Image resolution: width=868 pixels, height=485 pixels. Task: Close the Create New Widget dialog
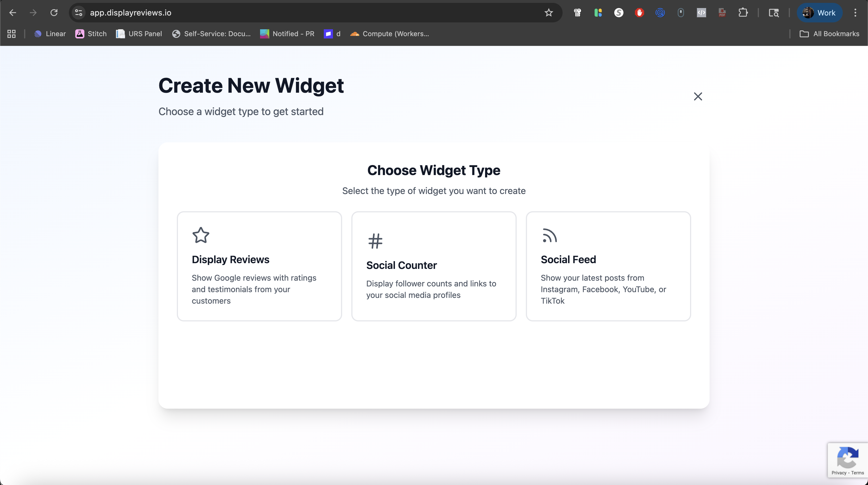click(698, 96)
